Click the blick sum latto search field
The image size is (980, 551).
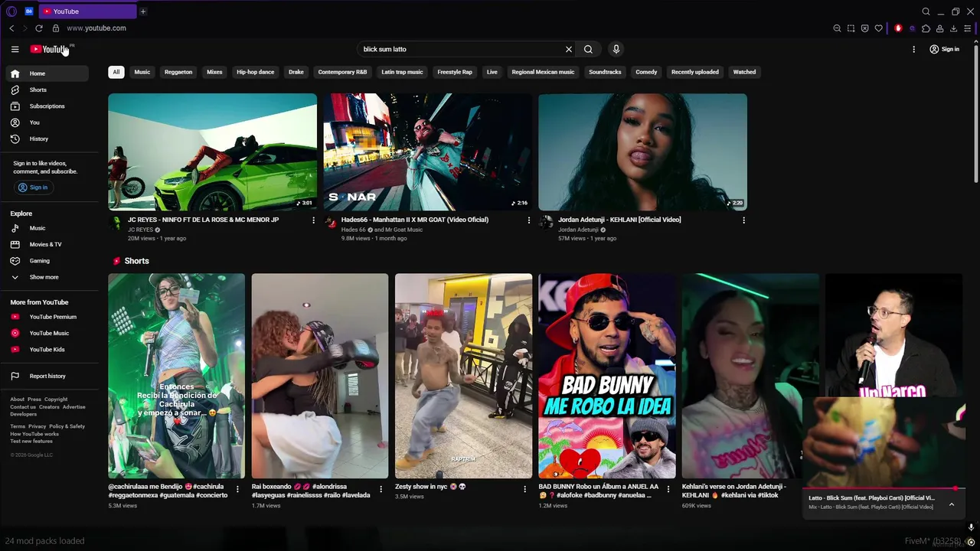pyautogui.click(x=462, y=49)
